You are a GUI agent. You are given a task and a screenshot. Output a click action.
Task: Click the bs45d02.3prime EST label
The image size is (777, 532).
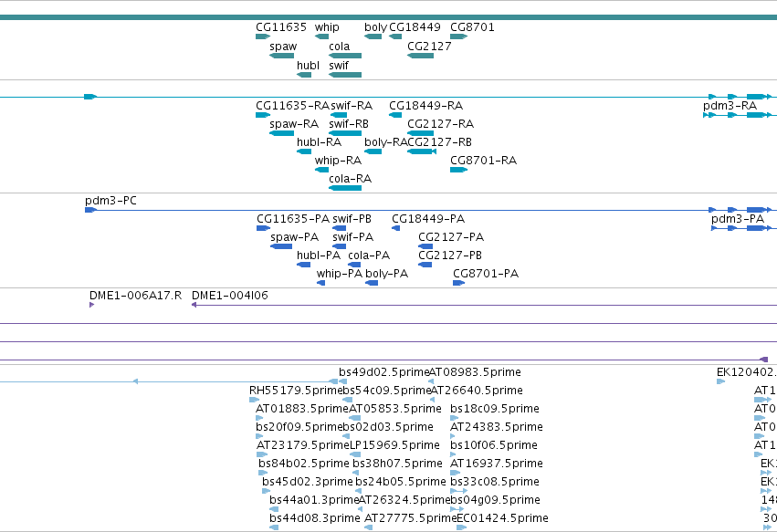pos(307,482)
